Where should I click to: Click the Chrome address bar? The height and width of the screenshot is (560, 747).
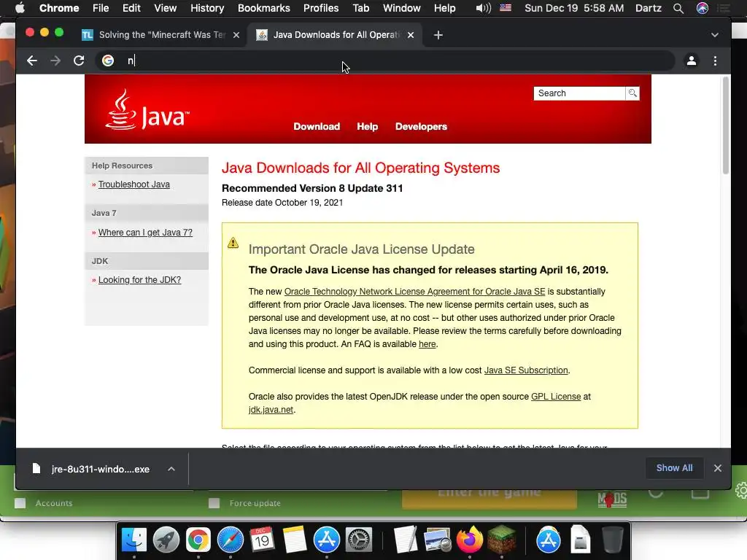(x=385, y=61)
